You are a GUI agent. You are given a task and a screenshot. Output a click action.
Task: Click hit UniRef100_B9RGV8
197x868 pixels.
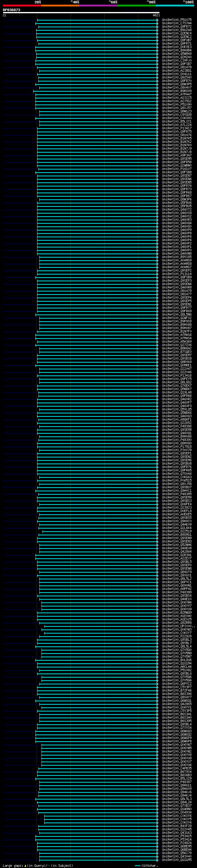tap(176, 91)
